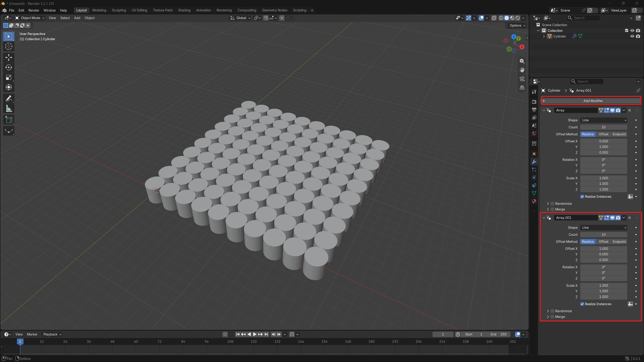Viewport: 644px width, 362px height.
Task: Play the animation forward
Action: pos(255,334)
